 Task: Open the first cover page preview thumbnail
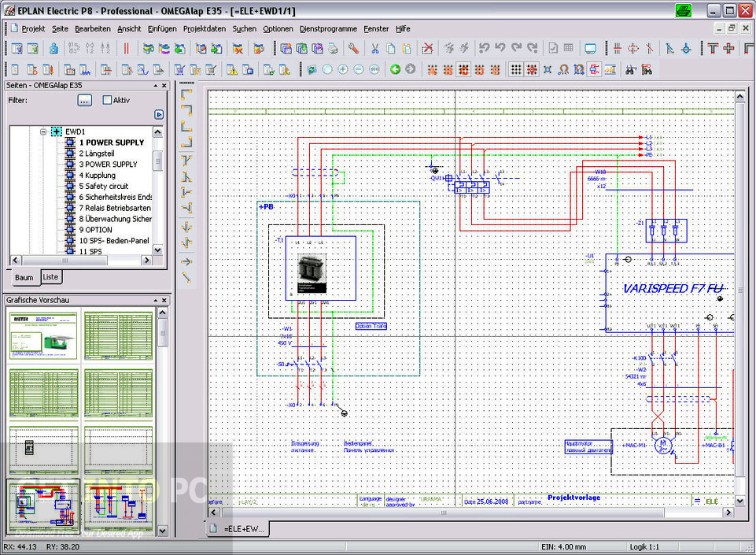(43, 336)
